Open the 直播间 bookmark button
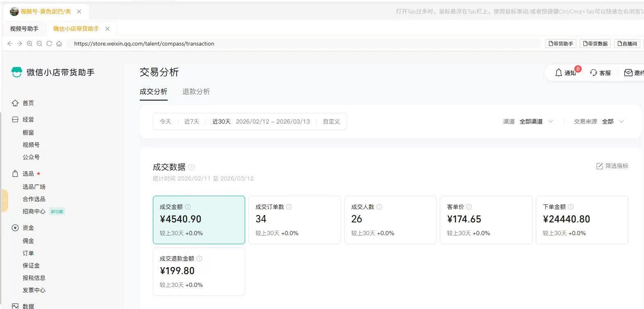This screenshot has width=644, height=309. point(627,43)
